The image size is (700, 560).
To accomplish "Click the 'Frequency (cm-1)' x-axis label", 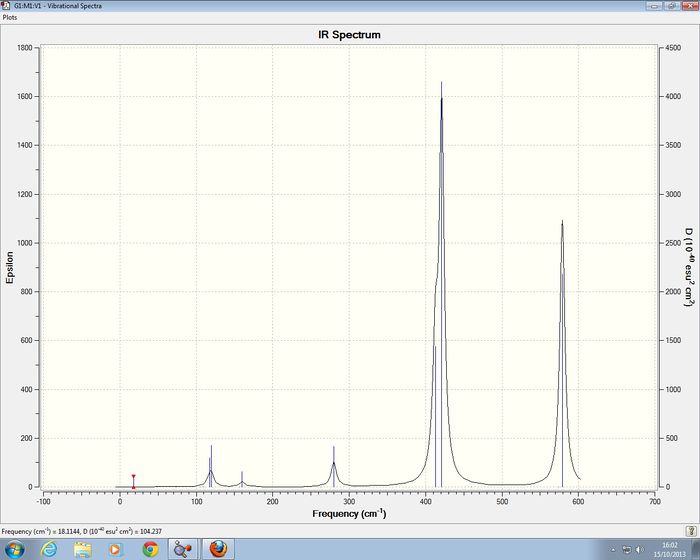I will [349, 514].
